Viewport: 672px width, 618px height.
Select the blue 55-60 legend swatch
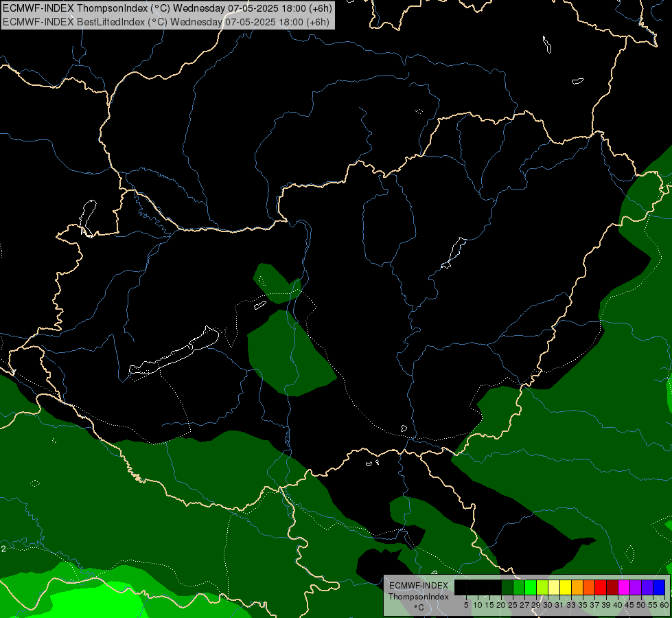pos(659,587)
